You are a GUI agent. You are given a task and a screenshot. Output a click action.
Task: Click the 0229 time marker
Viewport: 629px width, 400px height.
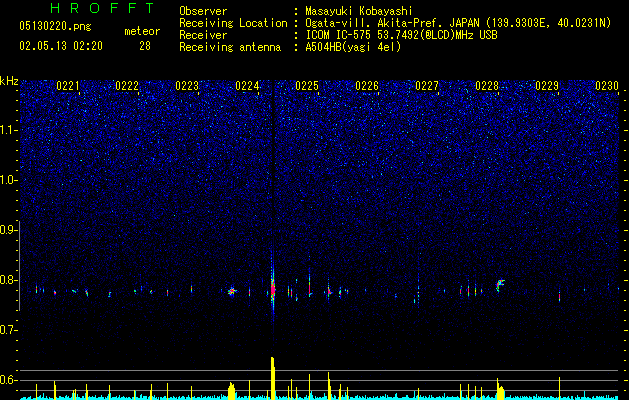(547, 86)
